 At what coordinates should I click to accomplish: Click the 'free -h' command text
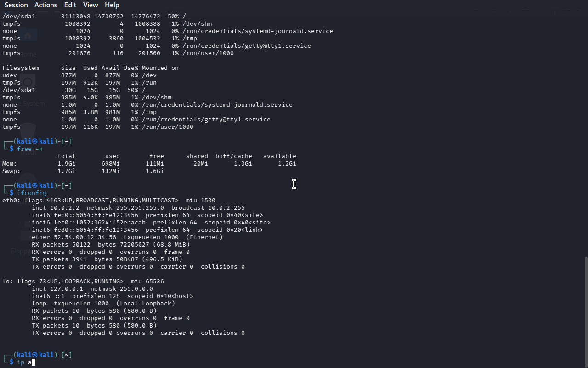point(30,149)
